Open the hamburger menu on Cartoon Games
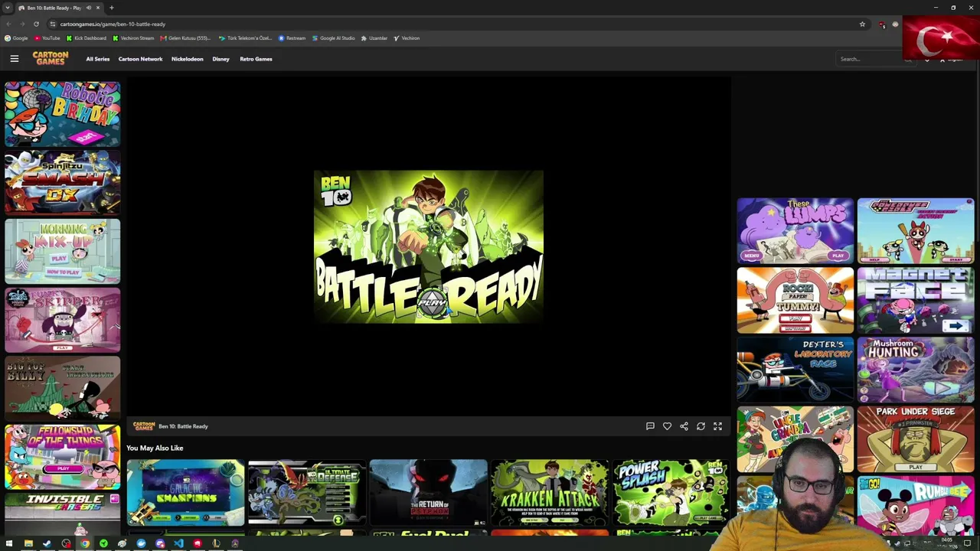The height and width of the screenshot is (551, 980). pos(14,59)
